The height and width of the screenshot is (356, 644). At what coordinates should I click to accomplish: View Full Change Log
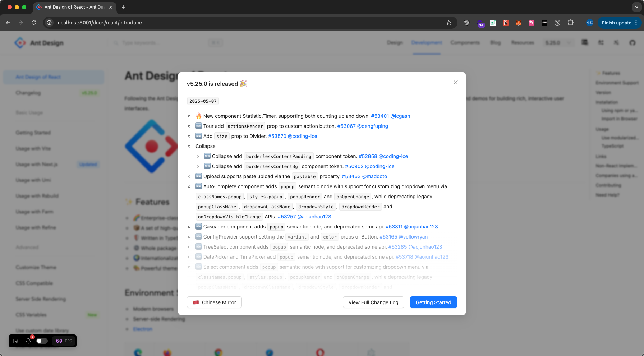(373, 302)
